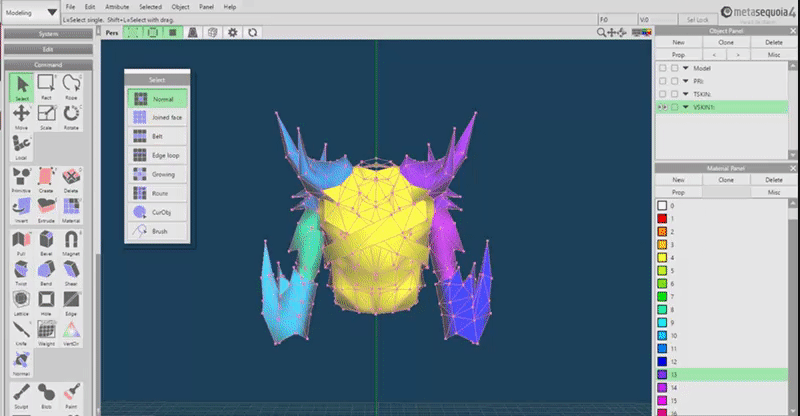
Task: Choose the Twist deform tool
Action: [x=21, y=273]
